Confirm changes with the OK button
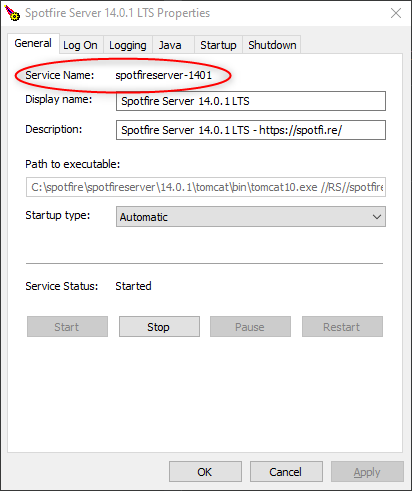Image resolution: width=412 pixels, height=491 pixels. [205, 472]
